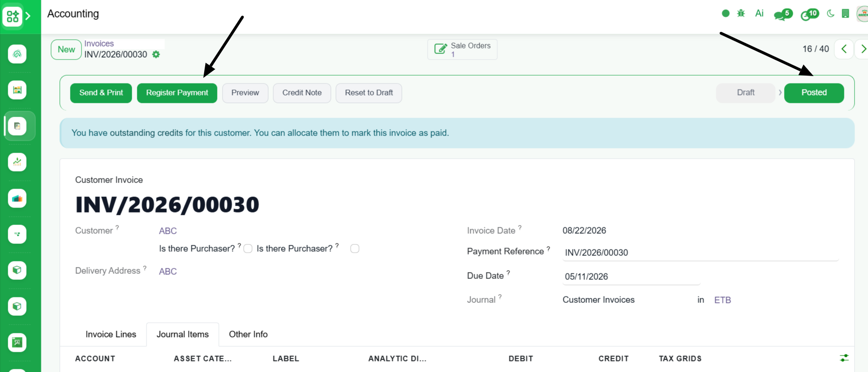868x372 pixels.
Task: Open Sale Orders smart button
Action: pos(462,49)
